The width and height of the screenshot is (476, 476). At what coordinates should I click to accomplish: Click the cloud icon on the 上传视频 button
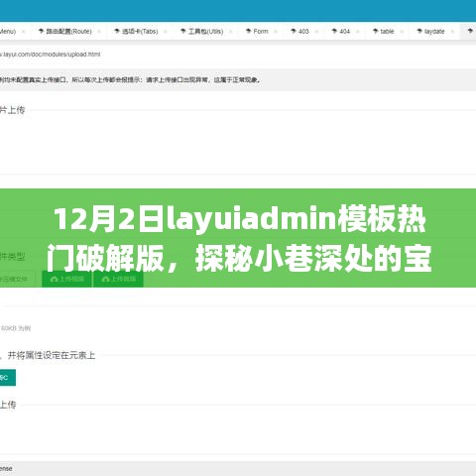54,280
